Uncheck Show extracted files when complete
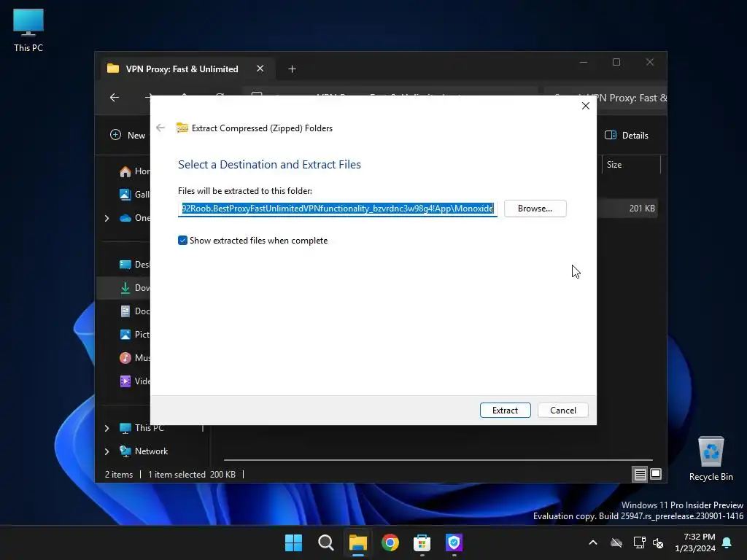Viewport: 747px width, 560px height. pyautogui.click(x=182, y=241)
